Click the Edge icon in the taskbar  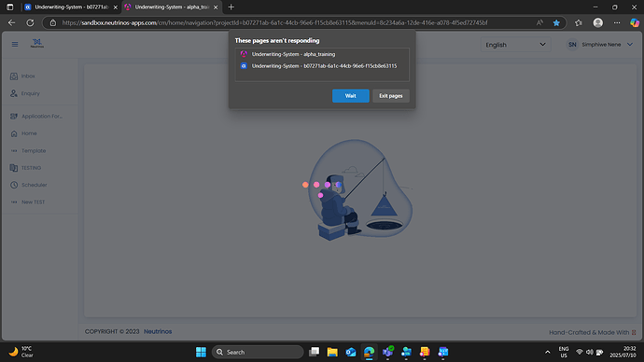pos(369,352)
